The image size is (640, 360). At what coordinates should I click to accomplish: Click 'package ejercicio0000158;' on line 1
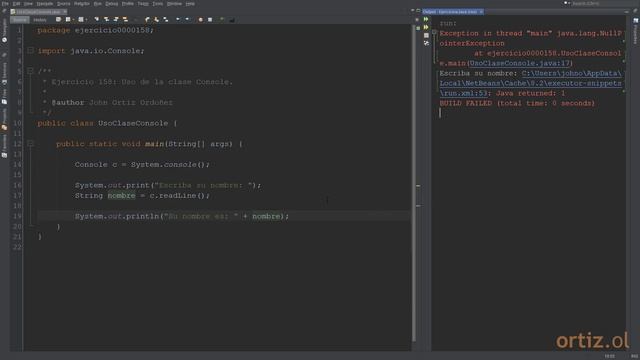(96, 30)
